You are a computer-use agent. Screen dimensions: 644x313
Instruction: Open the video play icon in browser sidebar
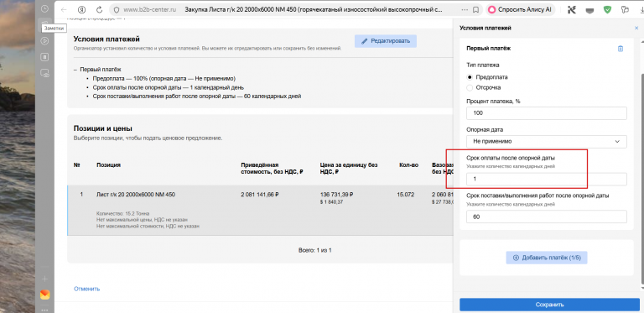point(44,40)
